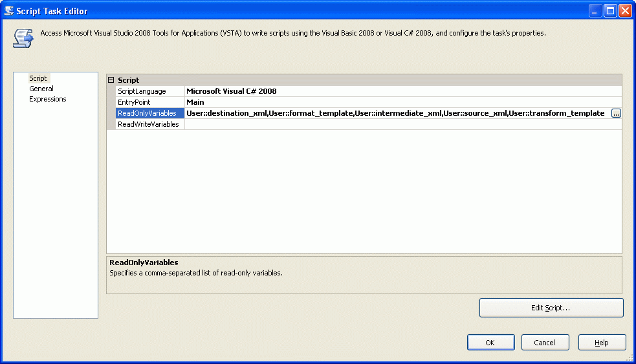Image resolution: width=636 pixels, height=364 pixels.
Task: Maximize the Script Task Editor window
Action: point(610,11)
